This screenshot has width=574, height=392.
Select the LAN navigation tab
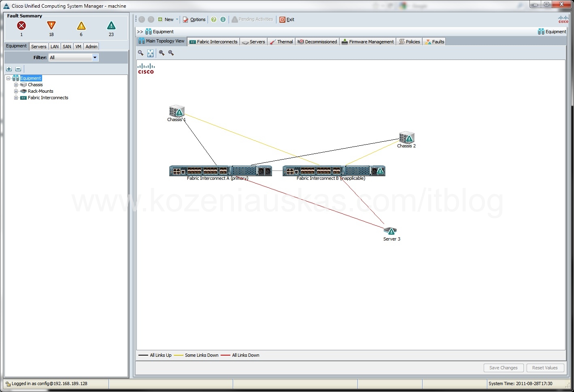coord(55,47)
